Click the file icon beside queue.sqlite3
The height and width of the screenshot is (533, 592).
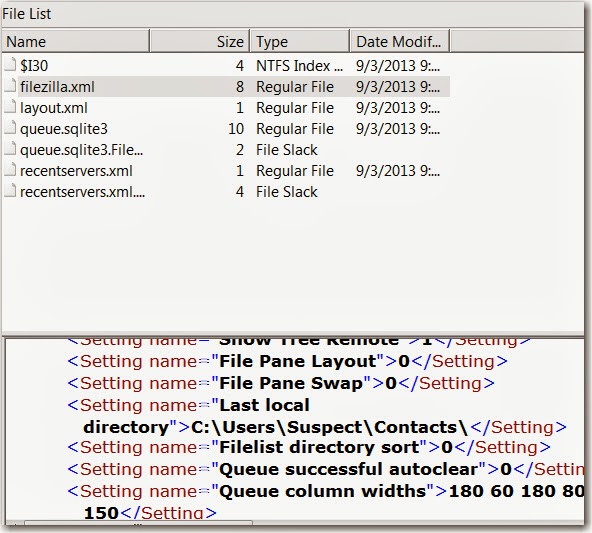10,128
